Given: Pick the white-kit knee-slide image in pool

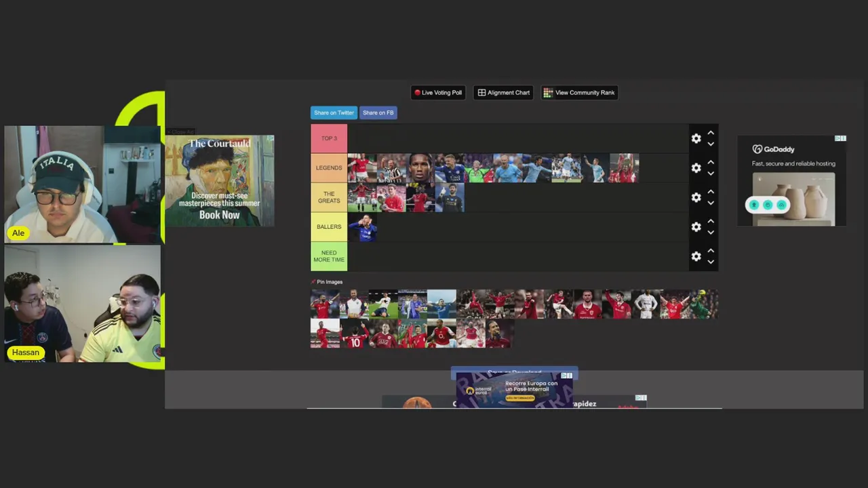Looking at the screenshot, I should tap(383, 304).
